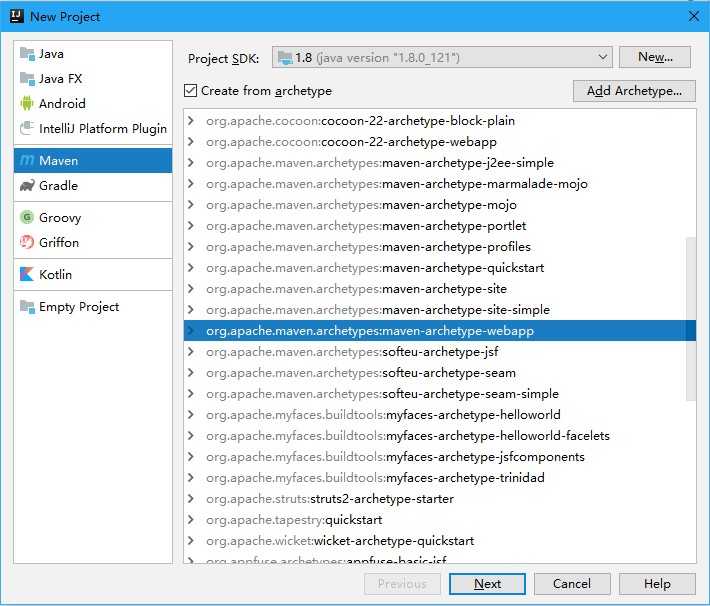The height and width of the screenshot is (606, 710).
Task: Expand maven-archetype-j2ee-simple node
Action: tap(191, 163)
